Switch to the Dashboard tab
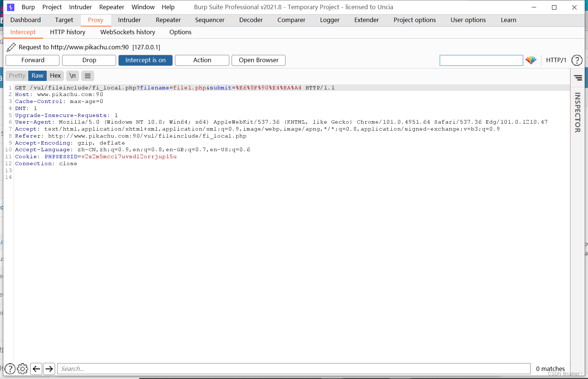 point(25,20)
